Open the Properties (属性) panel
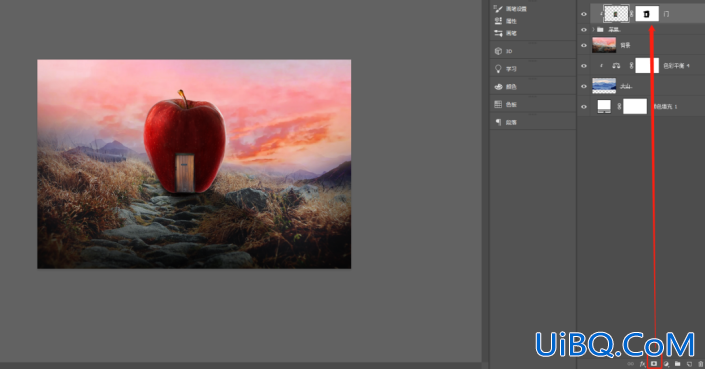Screen dimensions: 705x369 506,21
